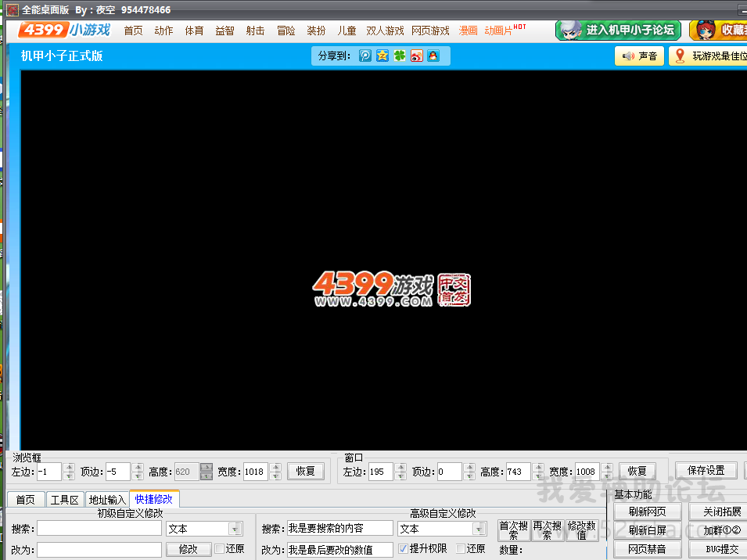Click the 窗口 宽度 field showing 1008

point(587,472)
